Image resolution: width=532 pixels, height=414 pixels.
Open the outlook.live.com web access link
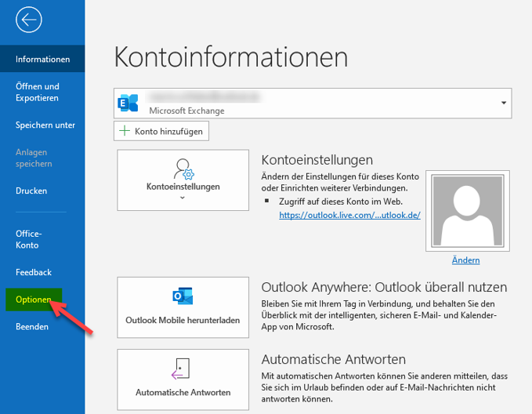(349, 215)
